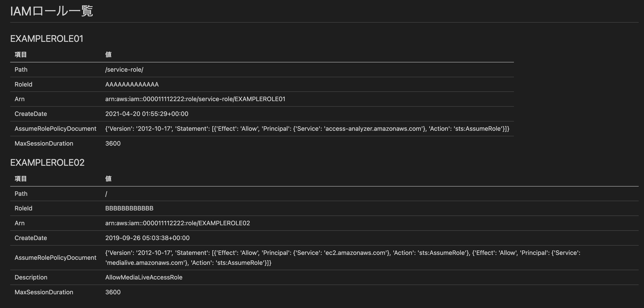Click AssumeRolePolicyDocument label in EXAMPLEROLE02 table
The width and height of the screenshot is (644, 308).
(55, 258)
